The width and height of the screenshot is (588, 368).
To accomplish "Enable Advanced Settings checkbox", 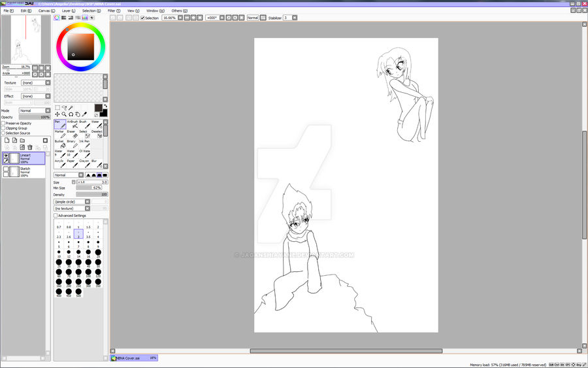I will tap(56, 215).
